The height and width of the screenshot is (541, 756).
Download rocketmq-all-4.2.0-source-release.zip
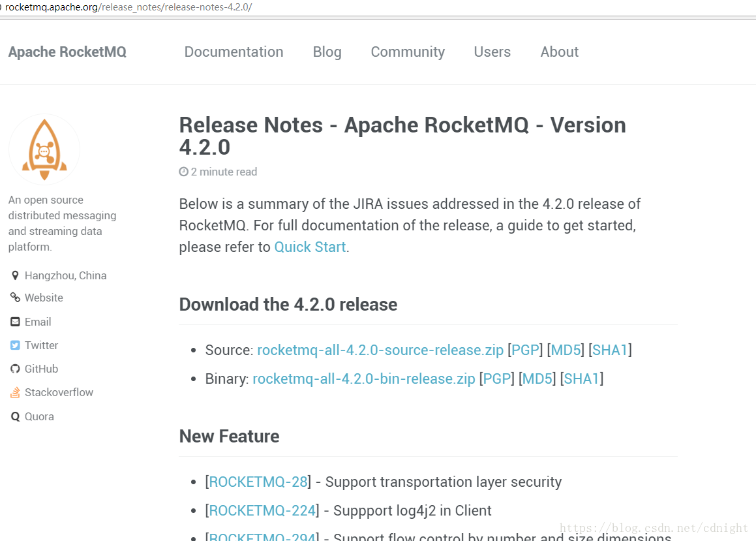coord(380,350)
